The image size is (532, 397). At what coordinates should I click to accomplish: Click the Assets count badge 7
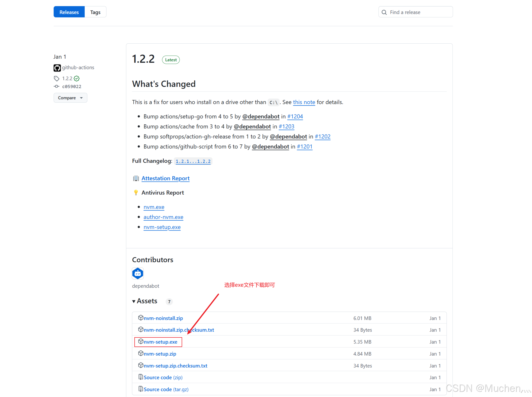169,302
